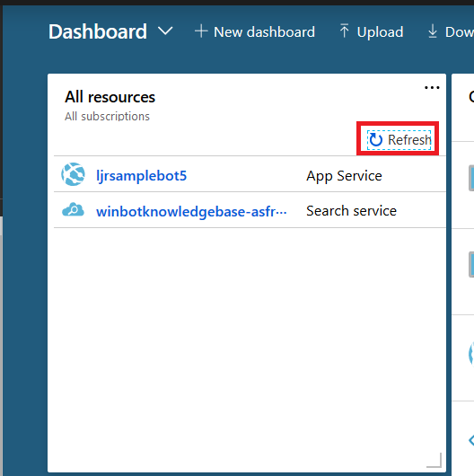Click the plus icon for New dashboard
The height and width of the screenshot is (476, 474).
tap(201, 31)
